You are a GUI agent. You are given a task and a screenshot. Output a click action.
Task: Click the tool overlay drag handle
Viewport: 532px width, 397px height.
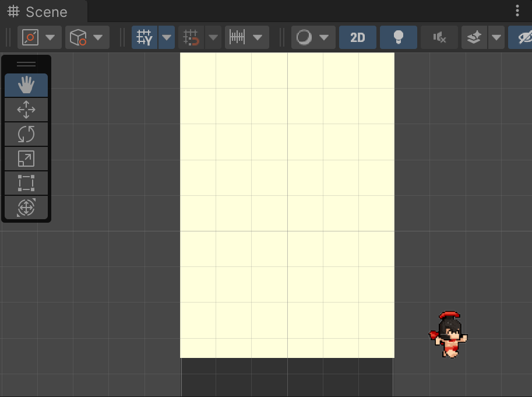tap(26, 64)
